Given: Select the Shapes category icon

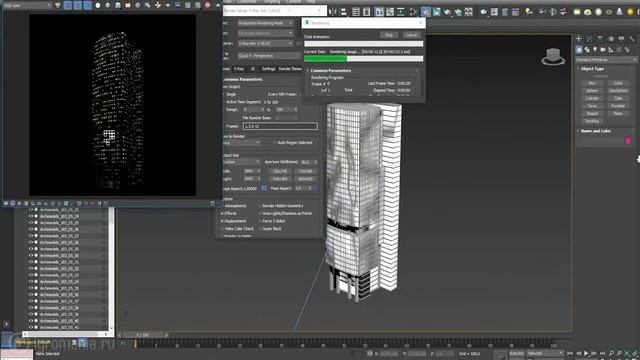Looking at the screenshot, I should pyautogui.click(x=587, y=50).
